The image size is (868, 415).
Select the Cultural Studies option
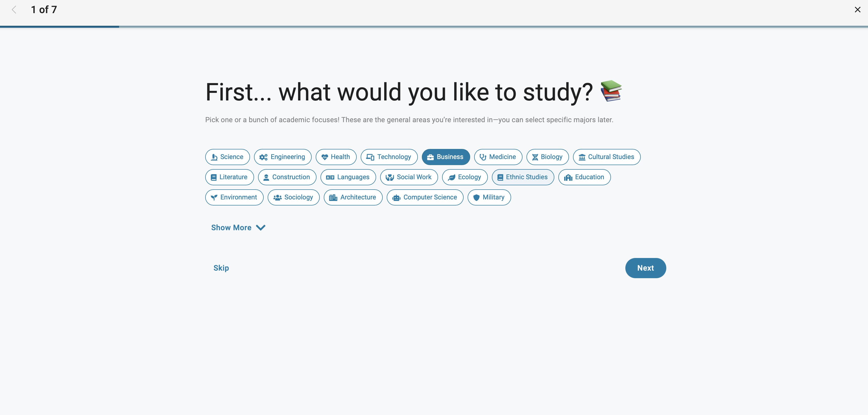coord(607,157)
